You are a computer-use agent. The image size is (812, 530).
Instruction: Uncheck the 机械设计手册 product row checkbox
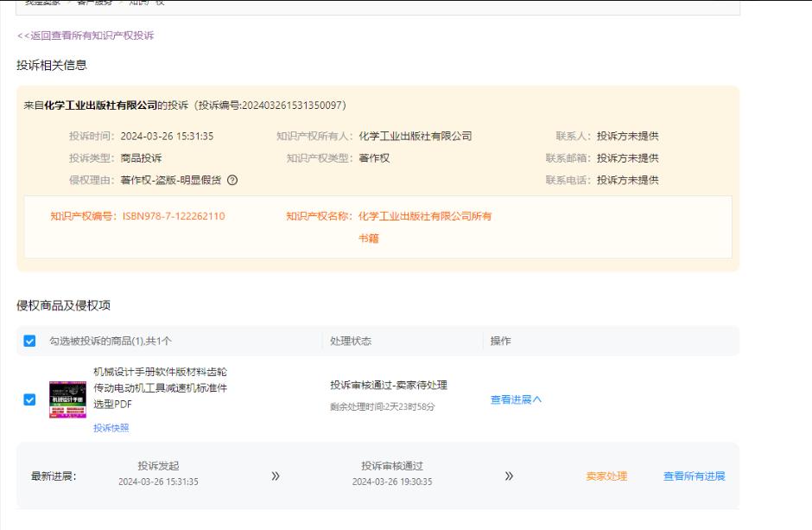tap(30, 399)
